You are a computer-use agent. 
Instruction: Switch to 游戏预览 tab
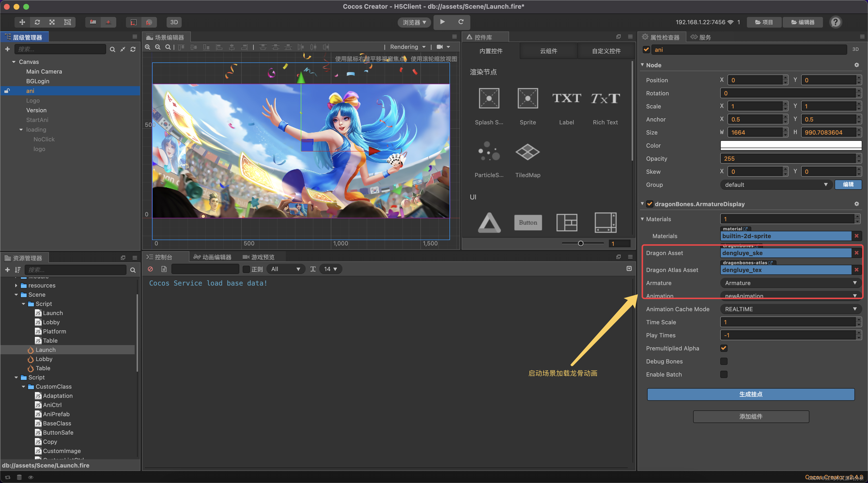(x=258, y=257)
